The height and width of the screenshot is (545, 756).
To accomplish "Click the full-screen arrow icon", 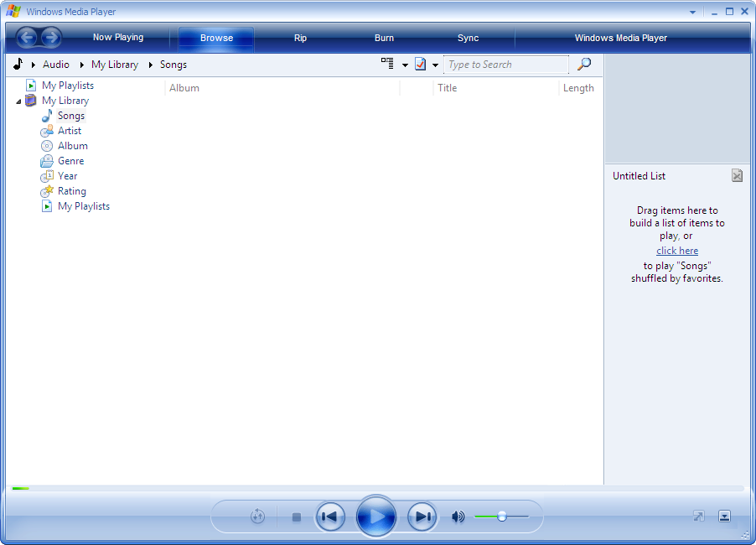I will point(699,516).
